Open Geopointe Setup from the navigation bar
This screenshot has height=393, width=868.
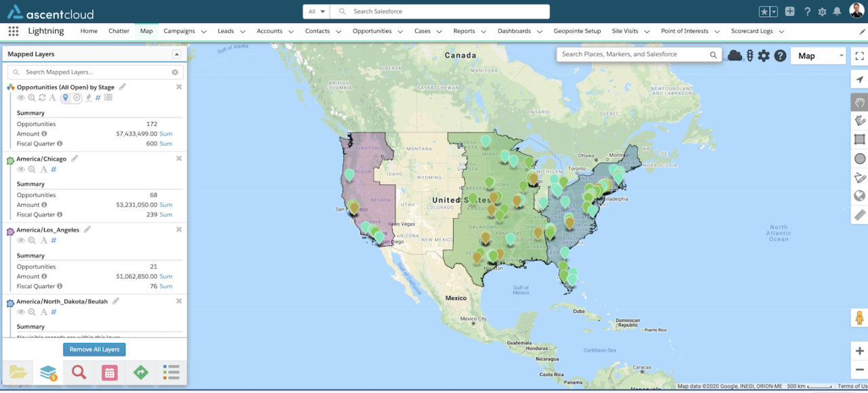pyautogui.click(x=577, y=30)
